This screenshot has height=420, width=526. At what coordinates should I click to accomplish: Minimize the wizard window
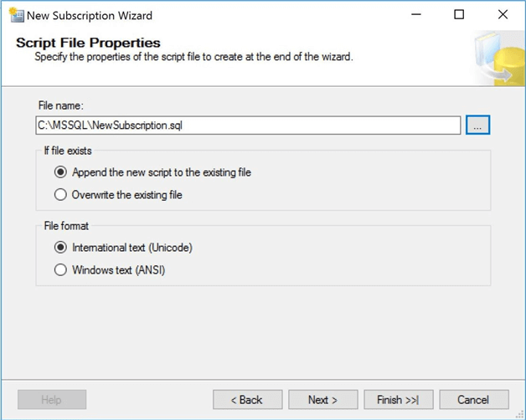pyautogui.click(x=416, y=15)
